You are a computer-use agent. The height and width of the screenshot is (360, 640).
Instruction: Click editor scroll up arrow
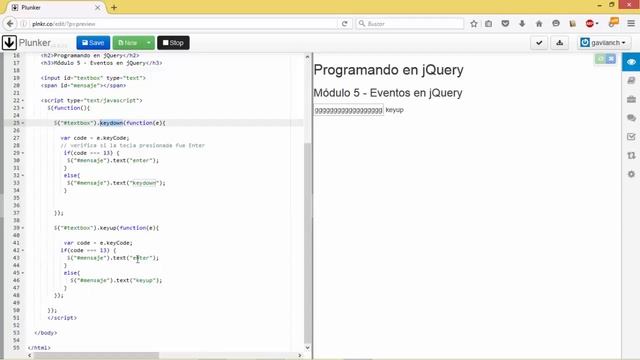click(307, 57)
